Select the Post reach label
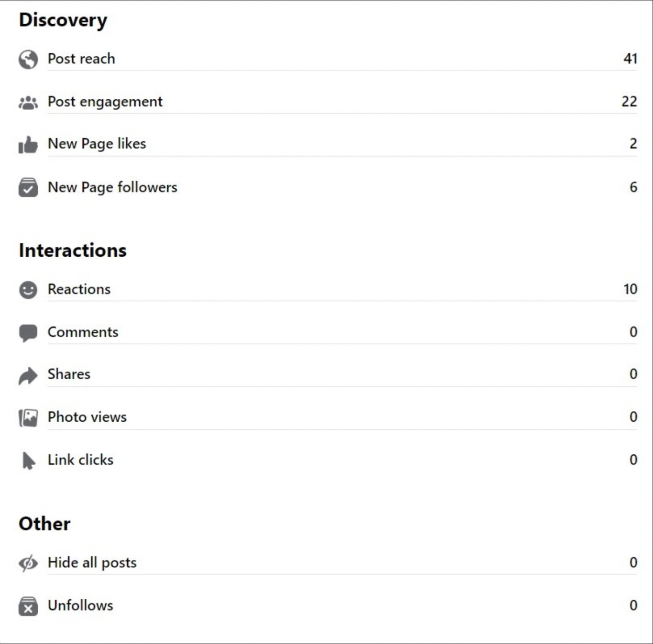Viewport: 653px width, 644px height. point(82,59)
